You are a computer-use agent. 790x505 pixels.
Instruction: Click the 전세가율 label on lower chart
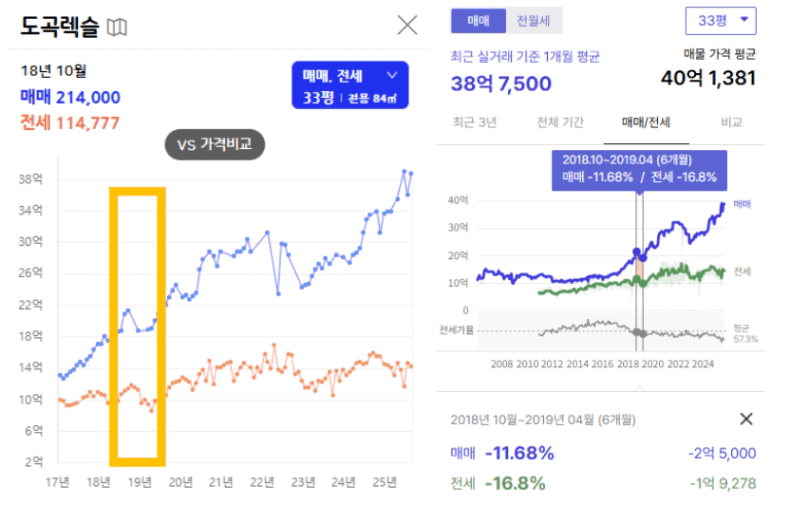coord(457,329)
